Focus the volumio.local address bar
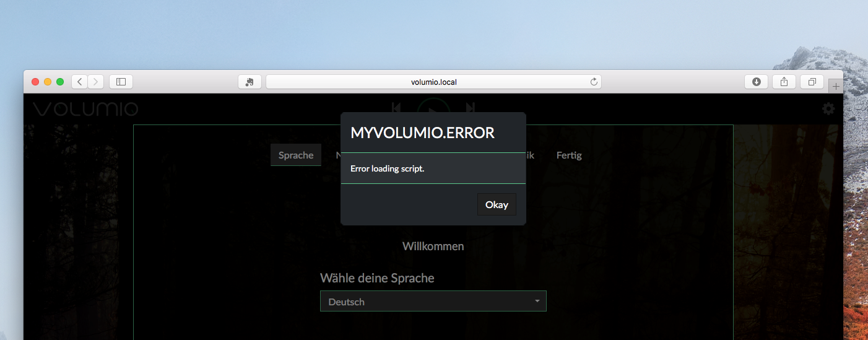The height and width of the screenshot is (340, 868). click(x=433, y=82)
